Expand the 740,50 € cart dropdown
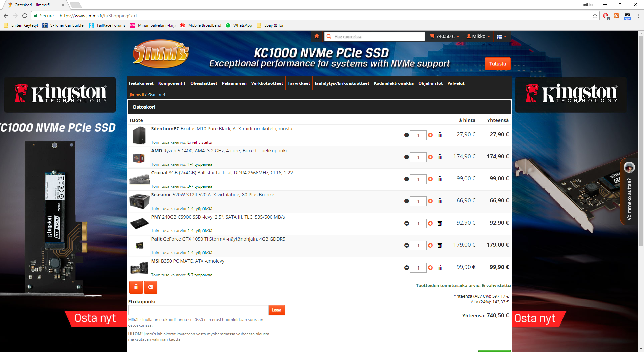This screenshot has height=352, width=644. click(445, 36)
